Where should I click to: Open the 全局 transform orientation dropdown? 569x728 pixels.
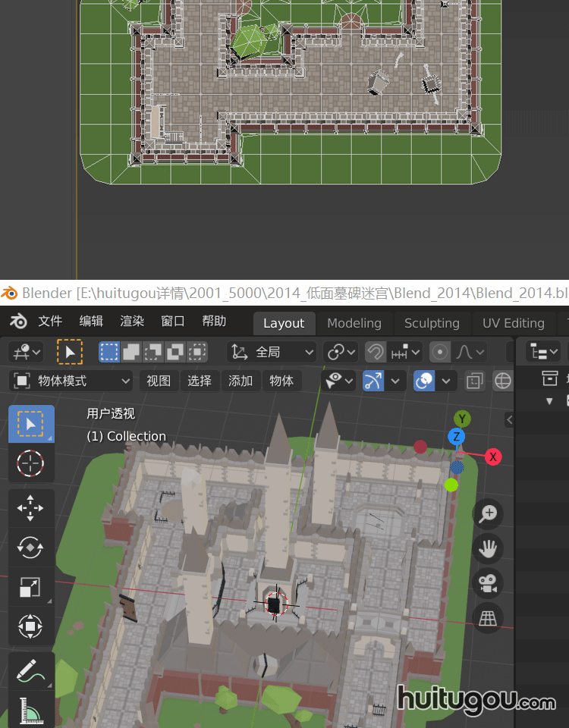click(272, 352)
